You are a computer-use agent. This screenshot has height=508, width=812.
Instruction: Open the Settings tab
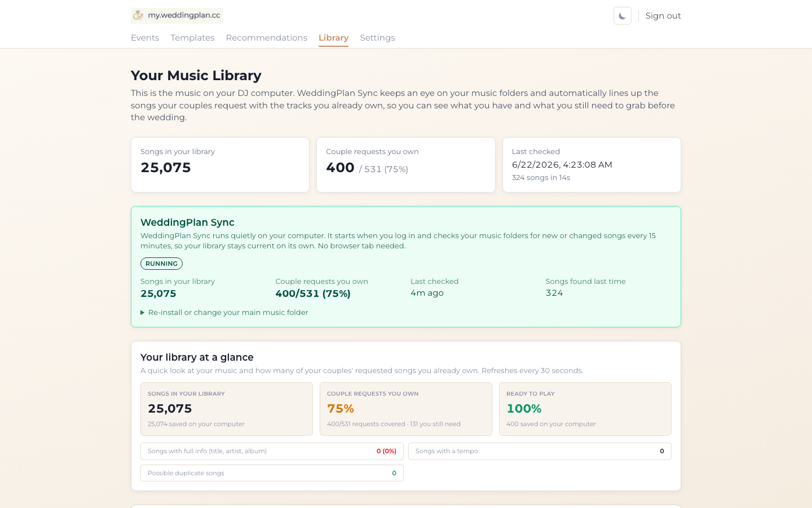[377, 38]
